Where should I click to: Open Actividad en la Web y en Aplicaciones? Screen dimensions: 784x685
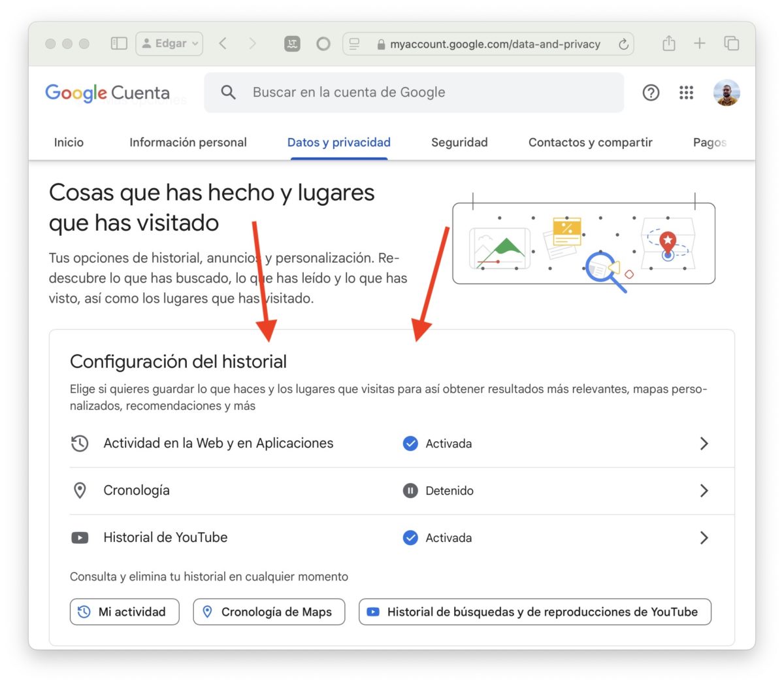[x=402, y=444]
